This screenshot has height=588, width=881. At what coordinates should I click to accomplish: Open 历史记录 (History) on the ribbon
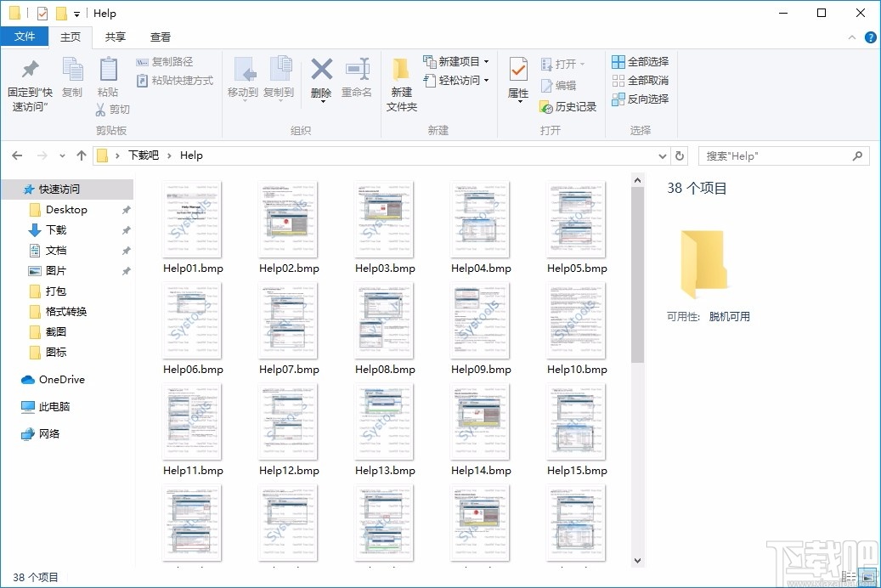click(568, 107)
